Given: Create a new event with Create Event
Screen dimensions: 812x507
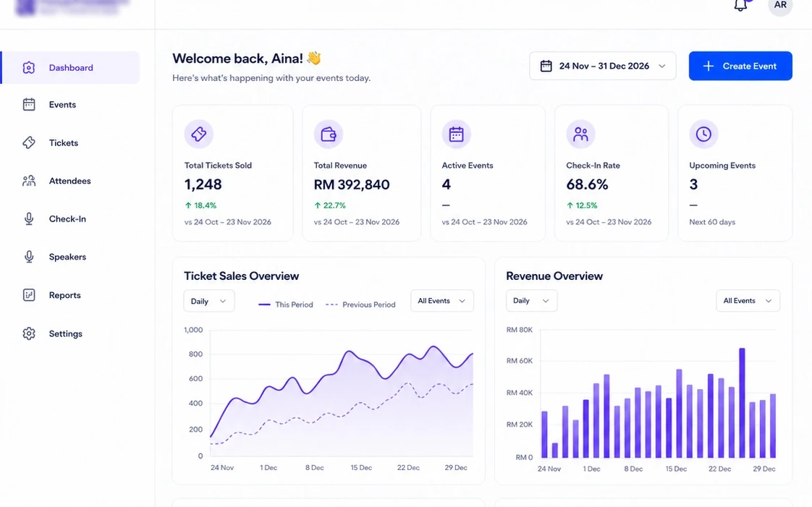Looking at the screenshot, I should point(740,66).
